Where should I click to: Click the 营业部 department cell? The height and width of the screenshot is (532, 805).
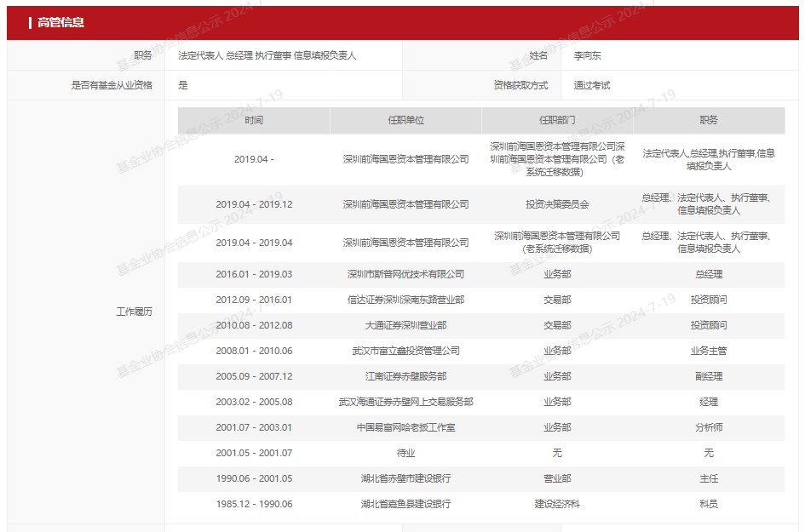557,478
